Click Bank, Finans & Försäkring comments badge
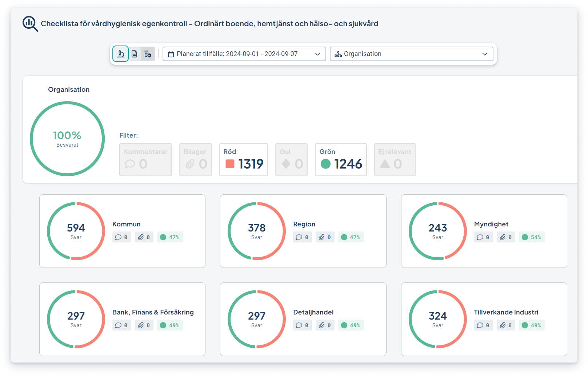The image size is (588, 376). (122, 325)
